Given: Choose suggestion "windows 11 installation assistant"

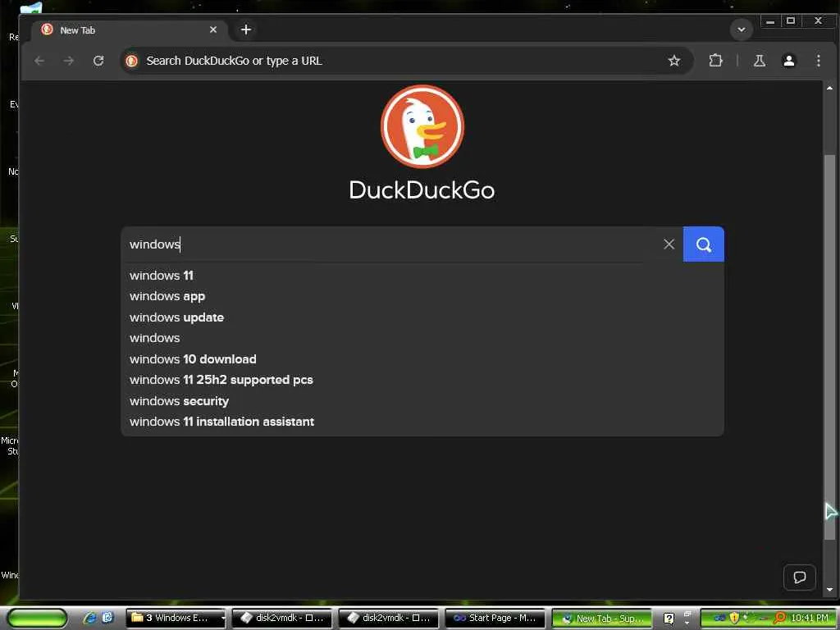Looking at the screenshot, I should pyautogui.click(x=422, y=422).
